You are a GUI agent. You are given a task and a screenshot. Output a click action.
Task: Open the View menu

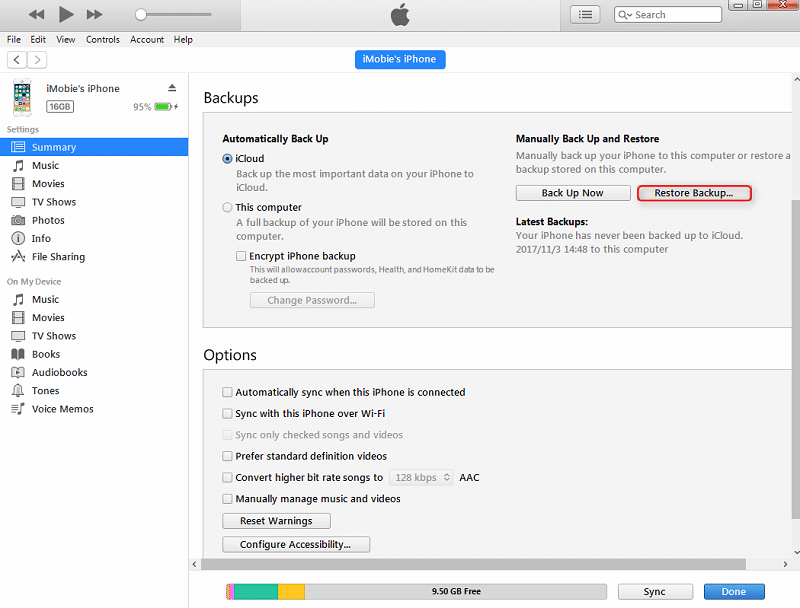click(x=65, y=40)
